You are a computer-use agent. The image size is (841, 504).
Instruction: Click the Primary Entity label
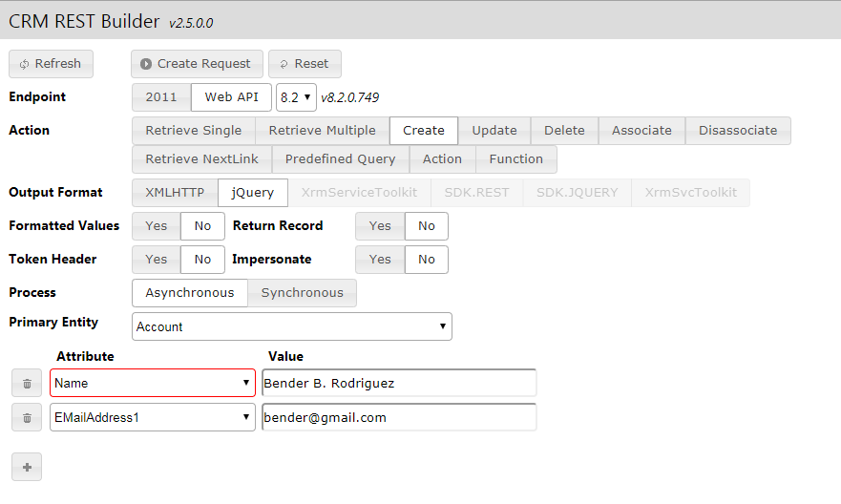(x=53, y=323)
